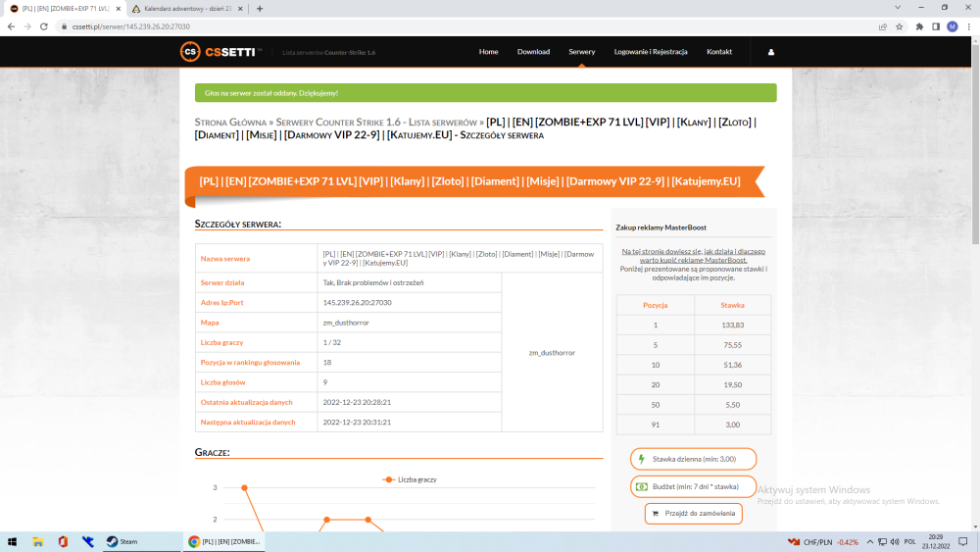This screenshot has height=552, width=980.
Task: Open the Chrome profile avatar
Action: pyautogui.click(x=953, y=26)
